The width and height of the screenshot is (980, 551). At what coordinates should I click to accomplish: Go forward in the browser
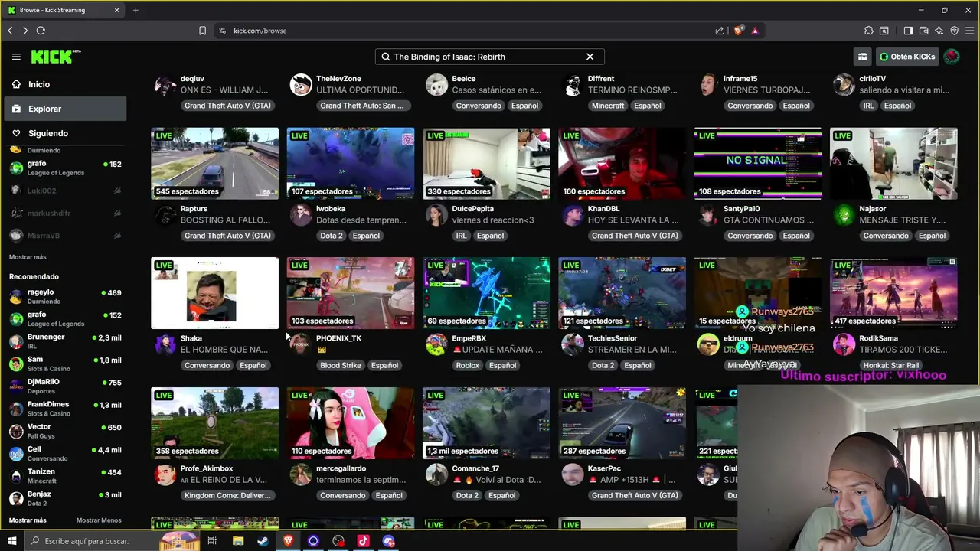pyautogui.click(x=25, y=31)
